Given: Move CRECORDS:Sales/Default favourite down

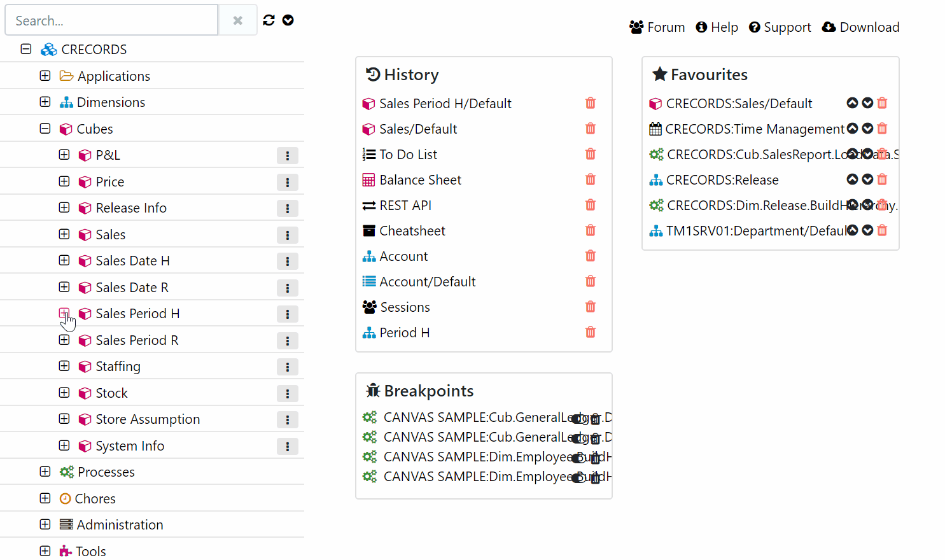Looking at the screenshot, I should tap(867, 103).
